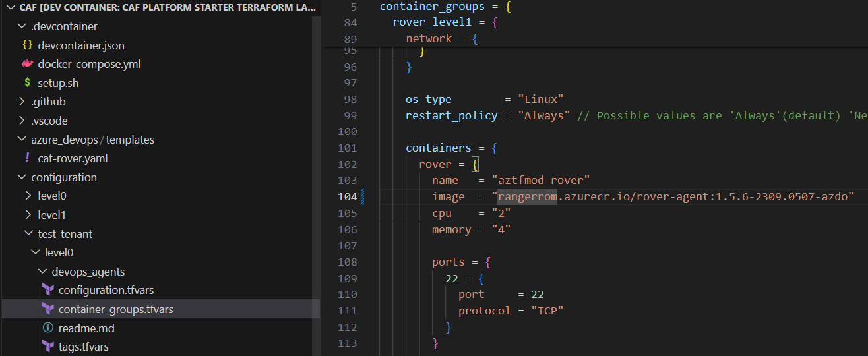The height and width of the screenshot is (356, 868).
Task: Click the shell dollar icon beside setup.sh
Action: click(x=27, y=83)
